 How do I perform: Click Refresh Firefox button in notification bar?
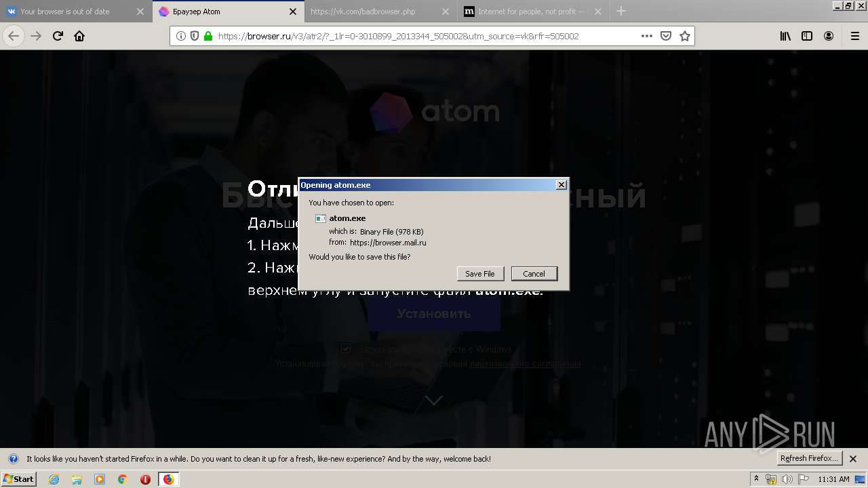(810, 458)
